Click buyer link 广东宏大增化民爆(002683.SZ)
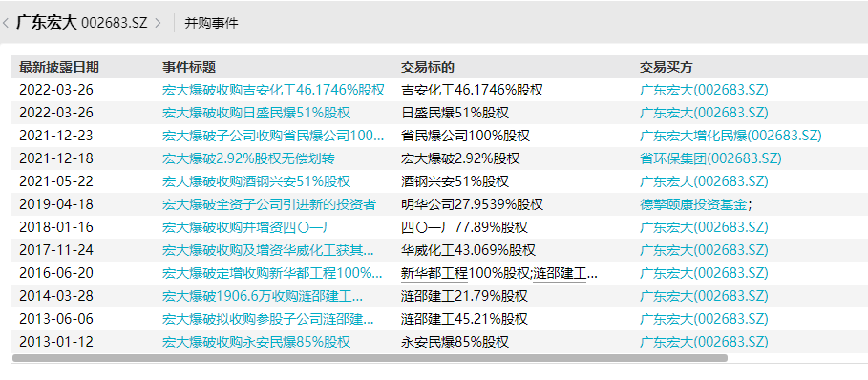Screen dimensions: 868x380 730,136
